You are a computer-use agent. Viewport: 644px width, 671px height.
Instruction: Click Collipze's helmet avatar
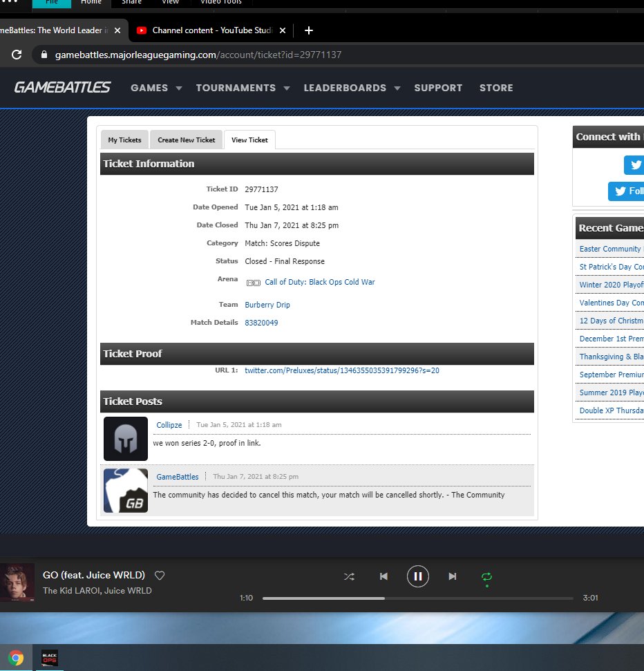pos(126,439)
